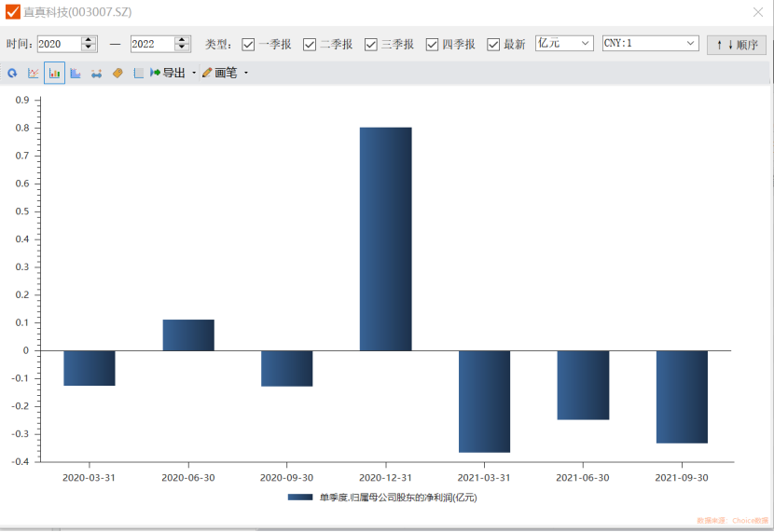
Task: Uncheck the 一季报 checkbox
Action: [x=248, y=44]
